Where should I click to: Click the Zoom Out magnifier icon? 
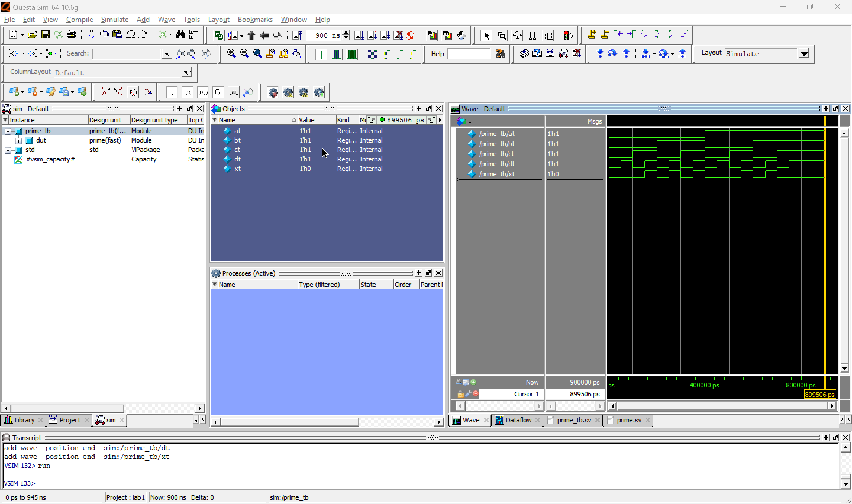[x=244, y=53]
